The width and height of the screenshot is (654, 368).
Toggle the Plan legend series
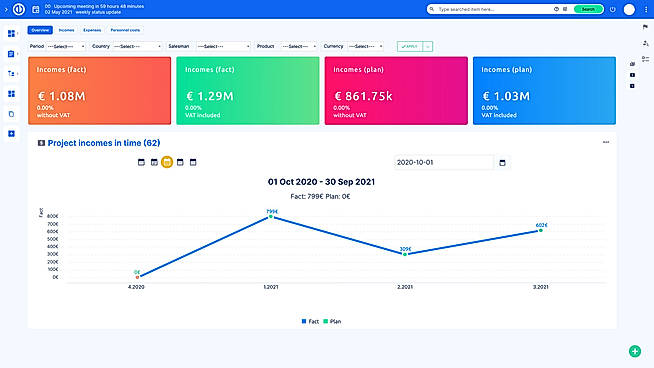(x=332, y=321)
